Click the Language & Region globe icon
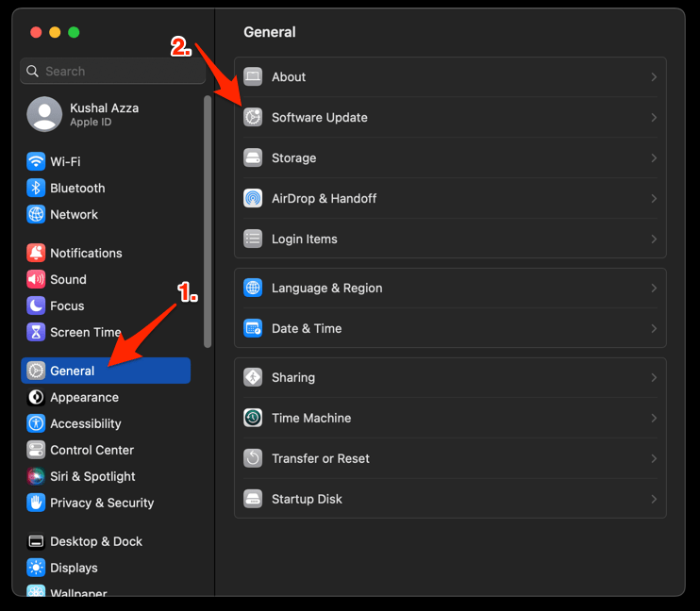This screenshot has width=700, height=611. pos(253,289)
